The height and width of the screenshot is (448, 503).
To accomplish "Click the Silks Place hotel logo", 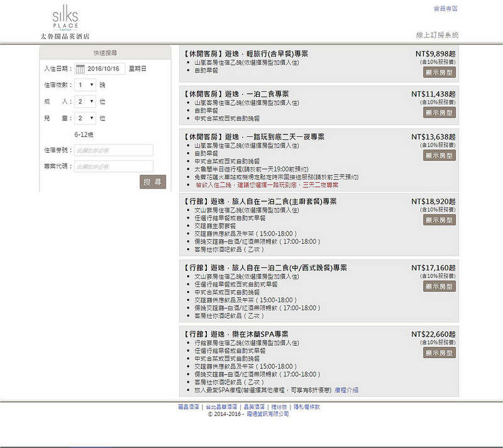I will click(x=65, y=22).
